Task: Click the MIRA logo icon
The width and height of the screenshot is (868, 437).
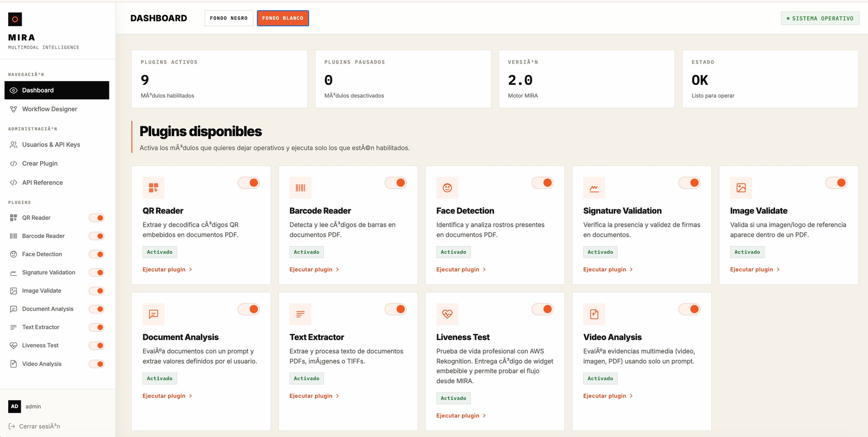Action: [15, 19]
